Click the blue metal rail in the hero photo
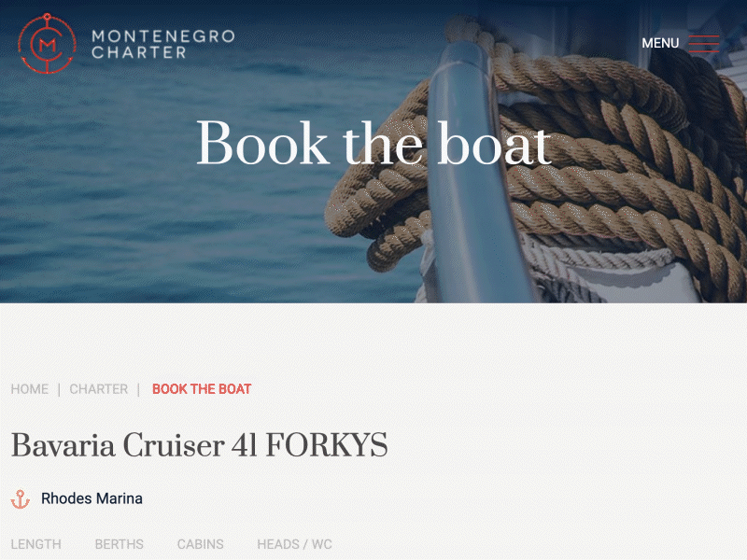The image size is (747, 560). (470, 181)
